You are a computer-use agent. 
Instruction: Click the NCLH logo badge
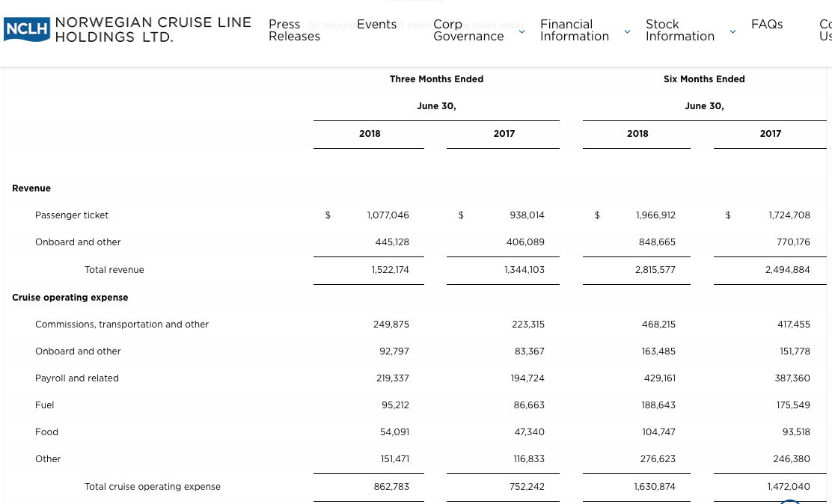click(x=28, y=30)
